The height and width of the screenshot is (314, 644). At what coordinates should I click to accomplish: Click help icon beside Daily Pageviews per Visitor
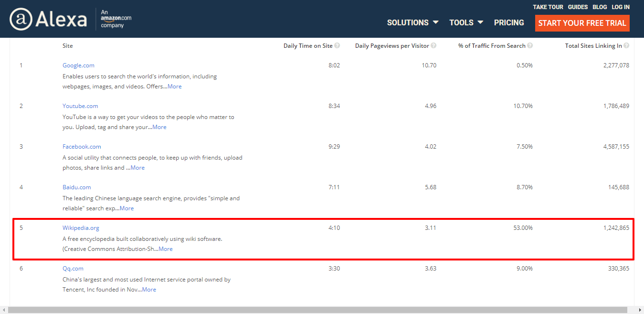click(433, 46)
